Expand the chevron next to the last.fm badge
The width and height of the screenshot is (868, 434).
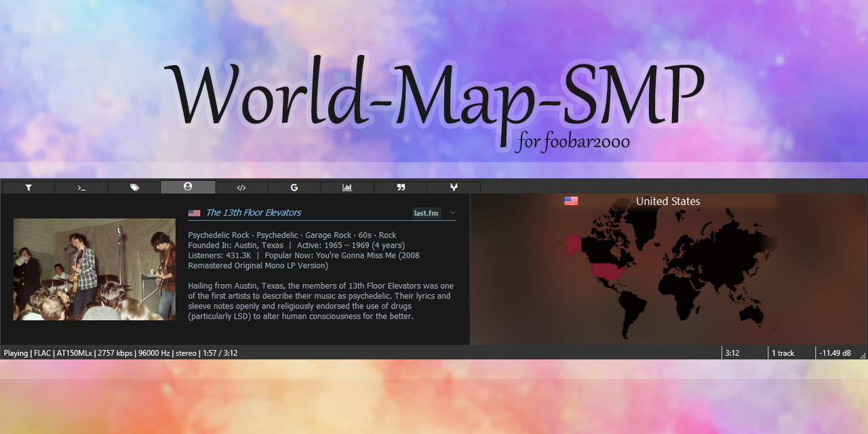click(452, 212)
